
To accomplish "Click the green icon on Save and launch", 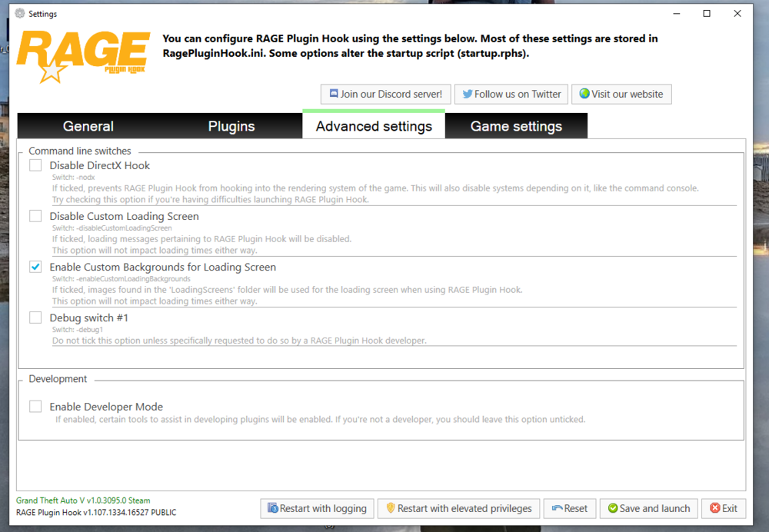I will (612, 508).
